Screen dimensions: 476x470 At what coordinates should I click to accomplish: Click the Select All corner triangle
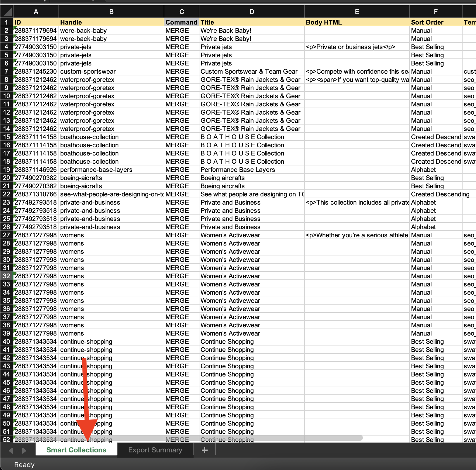[x=7, y=12]
